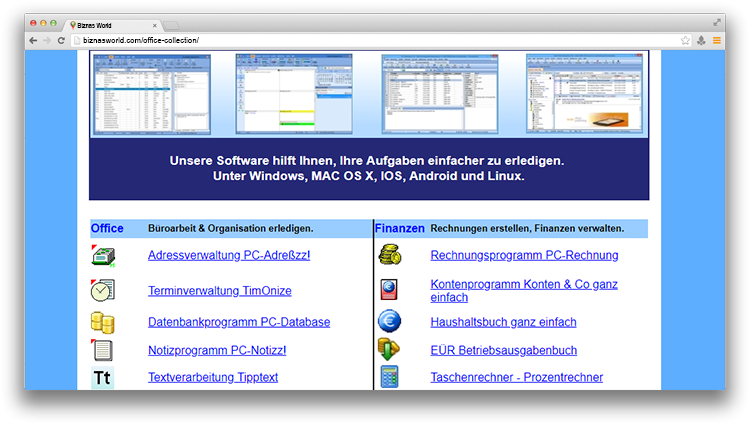Click the PC-Notizz notepad icon
Image resolution: width=750 pixels, height=425 pixels.
(102, 350)
